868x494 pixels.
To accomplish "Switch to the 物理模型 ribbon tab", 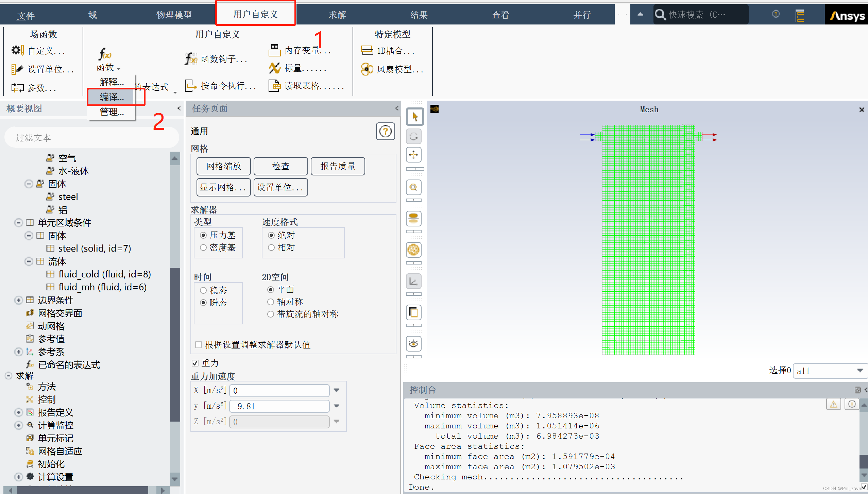I will point(174,15).
